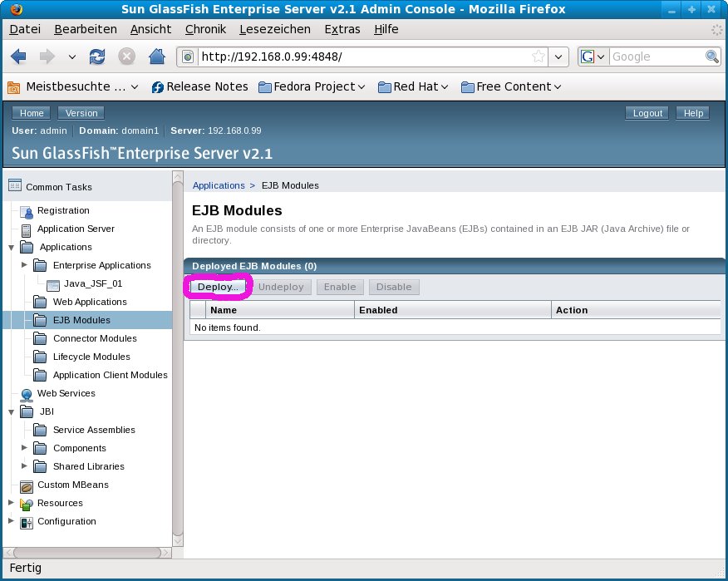Open the Chronik menu
The width and height of the screenshot is (728, 581).
pos(205,29)
